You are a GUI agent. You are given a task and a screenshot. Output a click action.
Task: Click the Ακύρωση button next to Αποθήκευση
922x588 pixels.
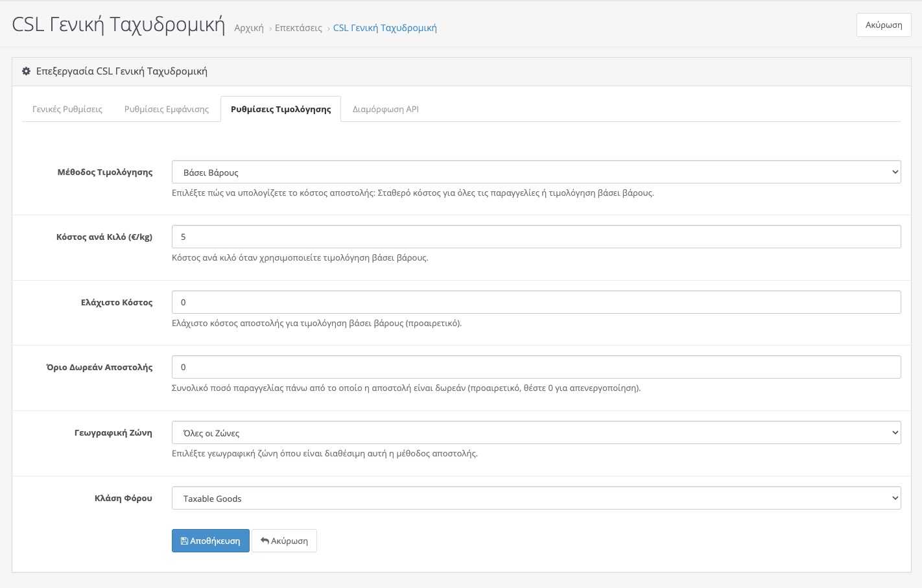tap(284, 541)
